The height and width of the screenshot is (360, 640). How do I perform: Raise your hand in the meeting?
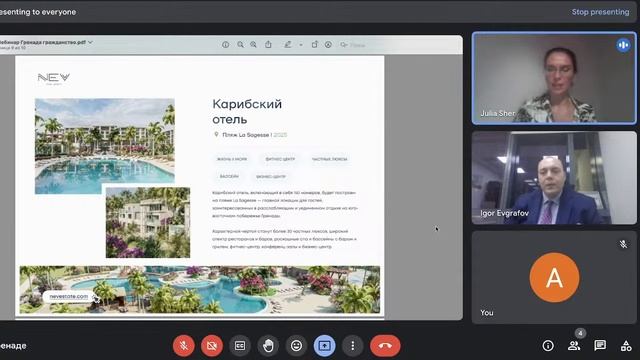[268, 346]
